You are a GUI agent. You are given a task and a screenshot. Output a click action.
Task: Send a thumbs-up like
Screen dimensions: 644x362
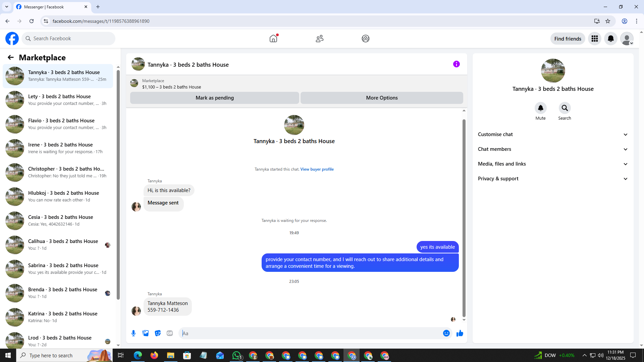click(460, 333)
